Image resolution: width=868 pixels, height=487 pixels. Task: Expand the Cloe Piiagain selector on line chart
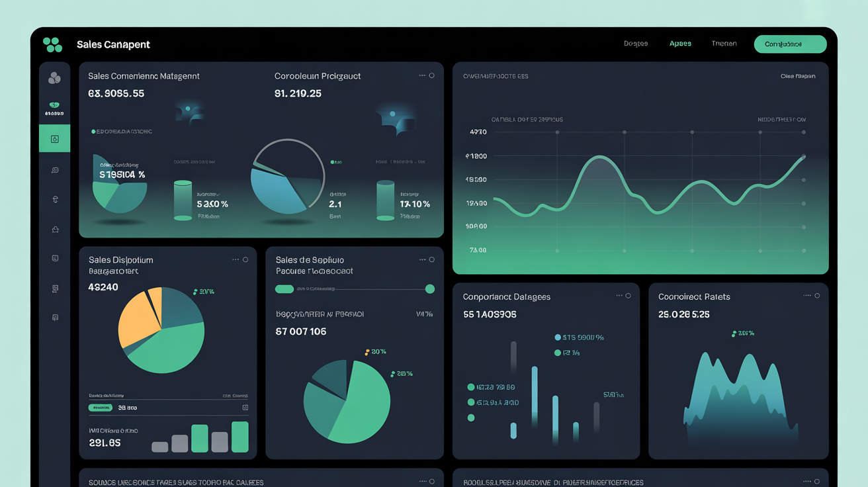click(x=797, y=76)
